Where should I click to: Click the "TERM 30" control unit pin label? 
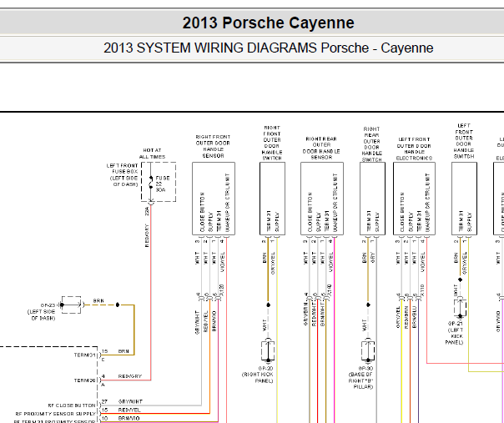point(84,380)
